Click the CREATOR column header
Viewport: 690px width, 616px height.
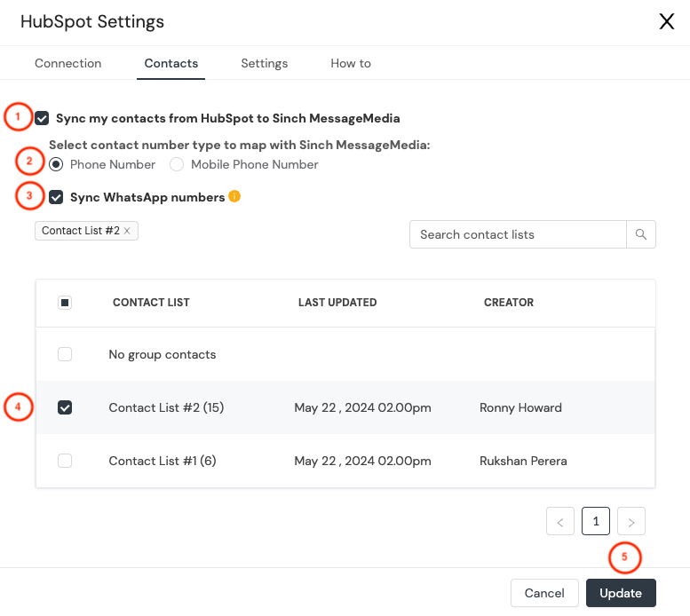pyautogui.click(x=509, y=303)
